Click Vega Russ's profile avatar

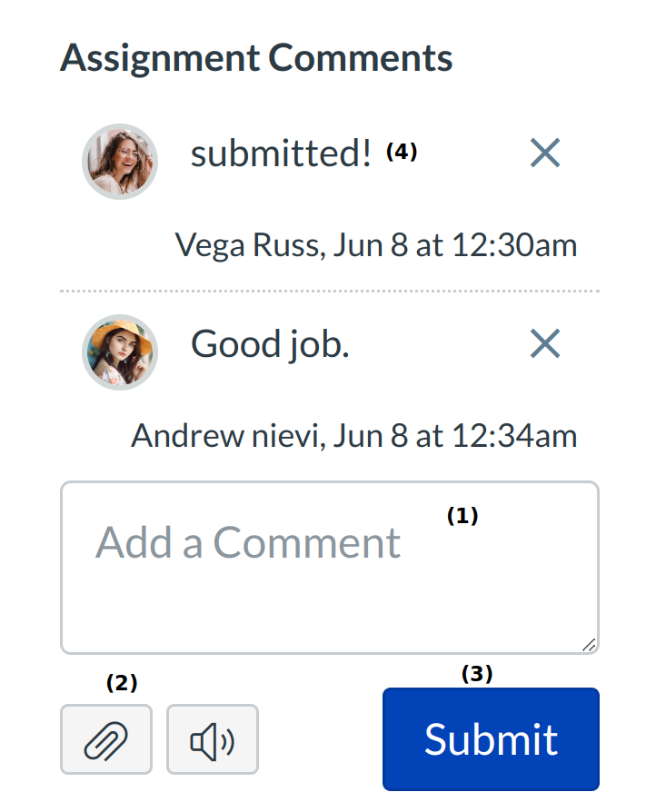(x=120, y=162)
